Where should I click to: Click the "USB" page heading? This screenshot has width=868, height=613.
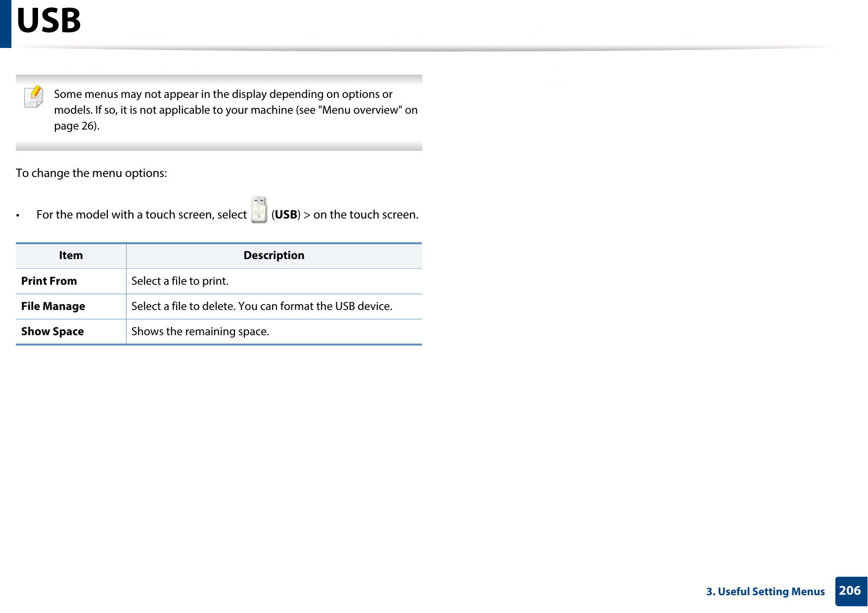point(48,21)
